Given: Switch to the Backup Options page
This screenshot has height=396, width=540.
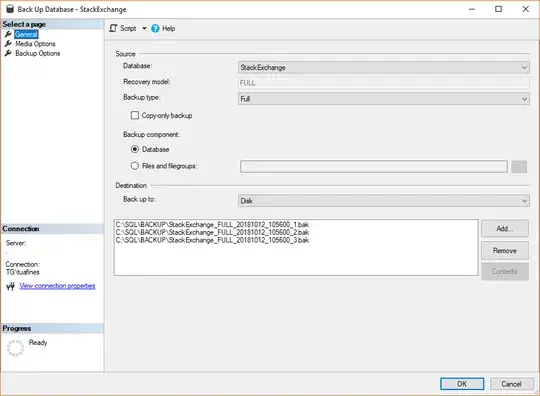Looking at the screenshot, I should click(x=38, y=53).
